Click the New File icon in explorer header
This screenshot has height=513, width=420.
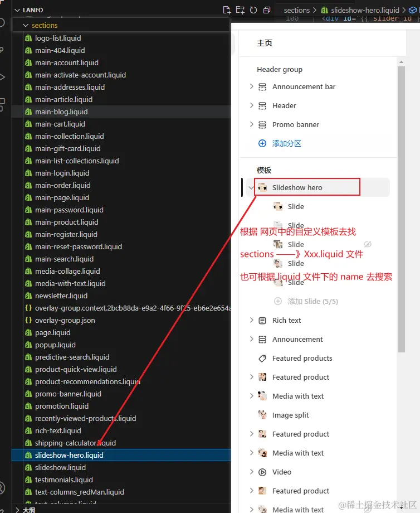pos(227,10)
